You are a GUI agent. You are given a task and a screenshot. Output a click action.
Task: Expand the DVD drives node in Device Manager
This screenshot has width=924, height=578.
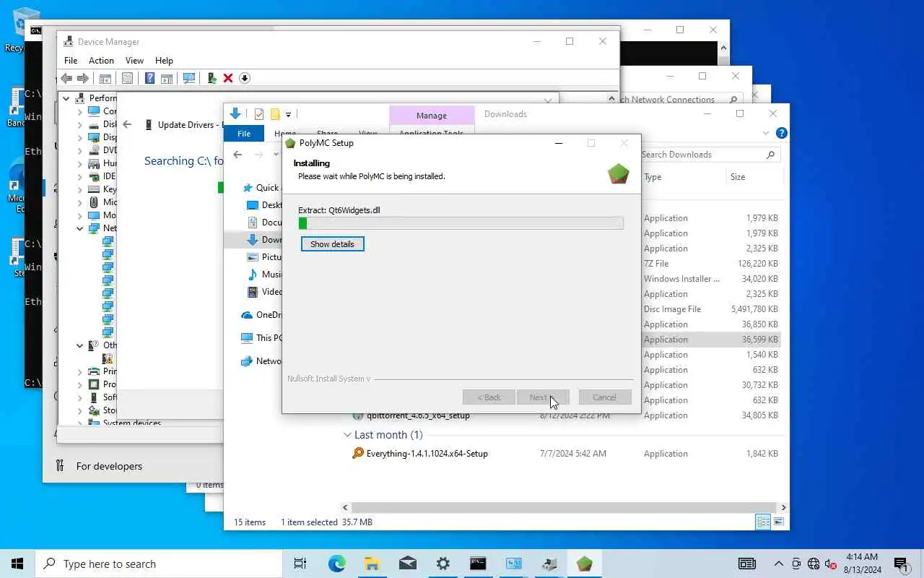[x=80, y=150]
